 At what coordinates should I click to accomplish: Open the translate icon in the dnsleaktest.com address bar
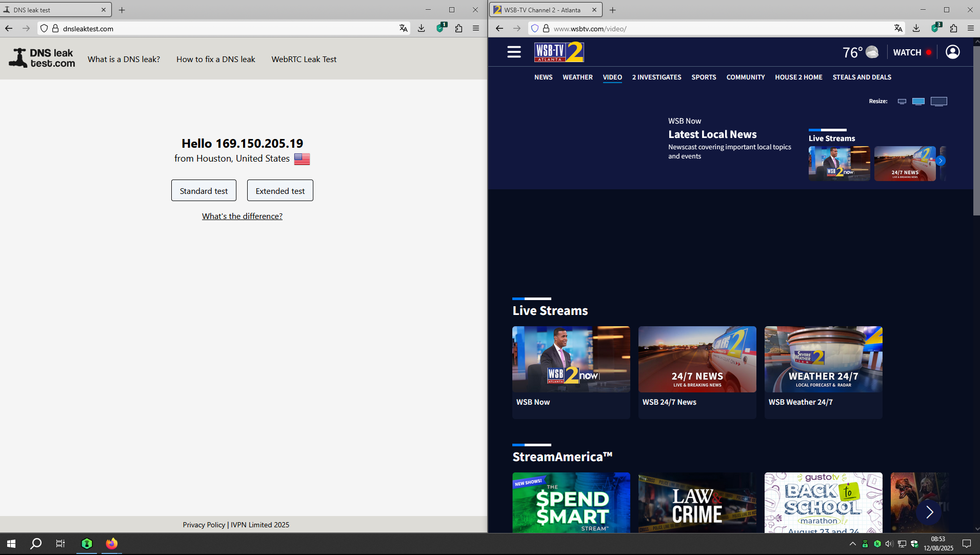(x=404, y=29)
